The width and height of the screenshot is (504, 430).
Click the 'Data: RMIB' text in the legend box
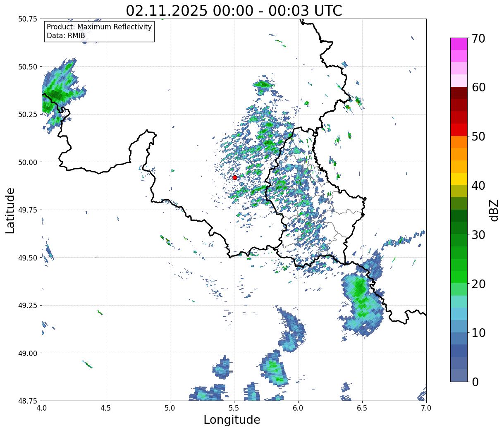(x=66, y=36)
